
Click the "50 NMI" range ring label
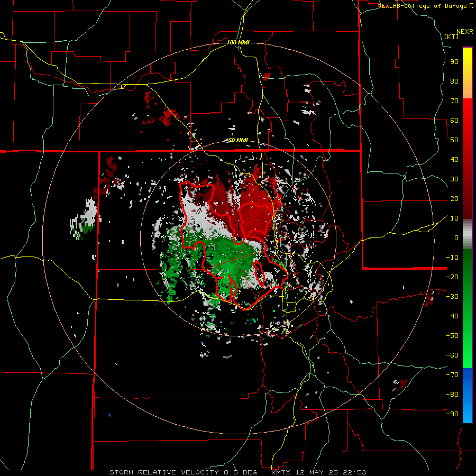238,140
